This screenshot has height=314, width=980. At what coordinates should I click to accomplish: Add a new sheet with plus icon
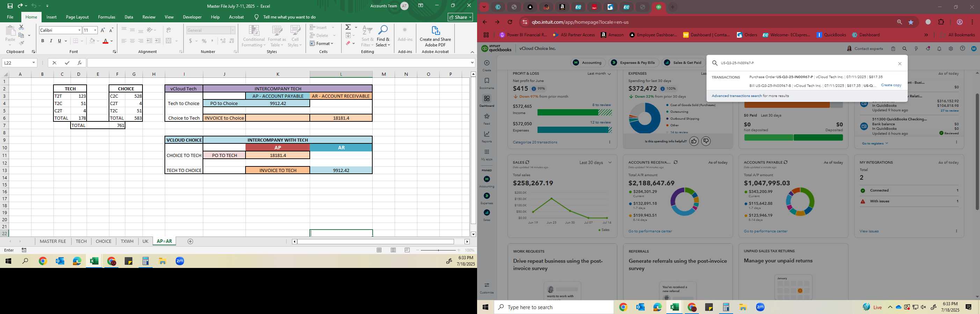(x=190, y=241)
